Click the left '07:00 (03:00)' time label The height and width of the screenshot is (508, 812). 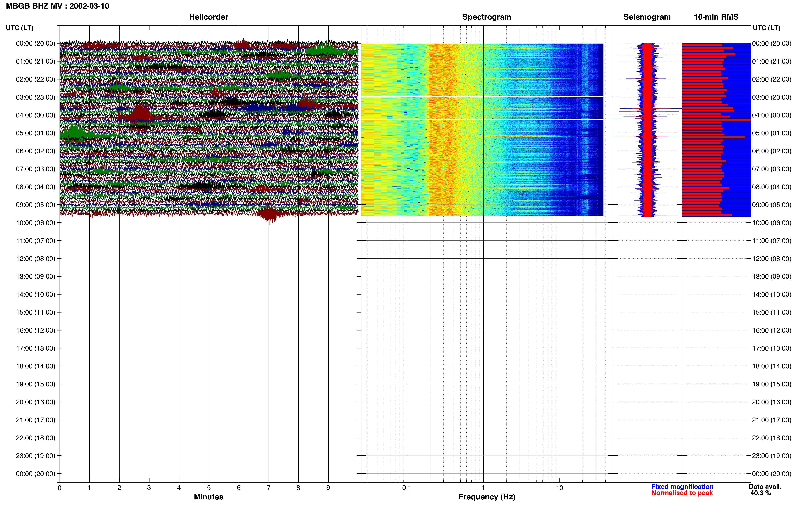(36, 169)
